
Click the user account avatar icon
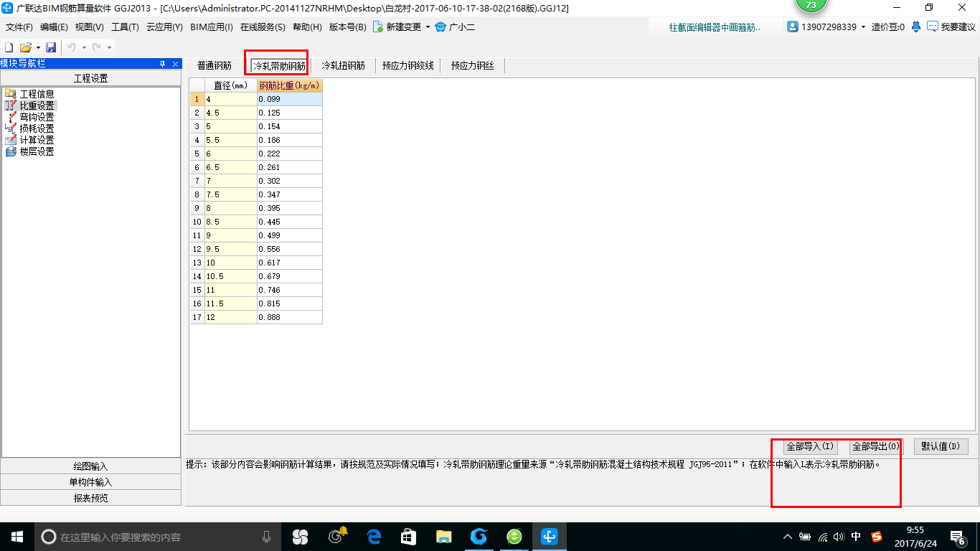tap(793, 27)
